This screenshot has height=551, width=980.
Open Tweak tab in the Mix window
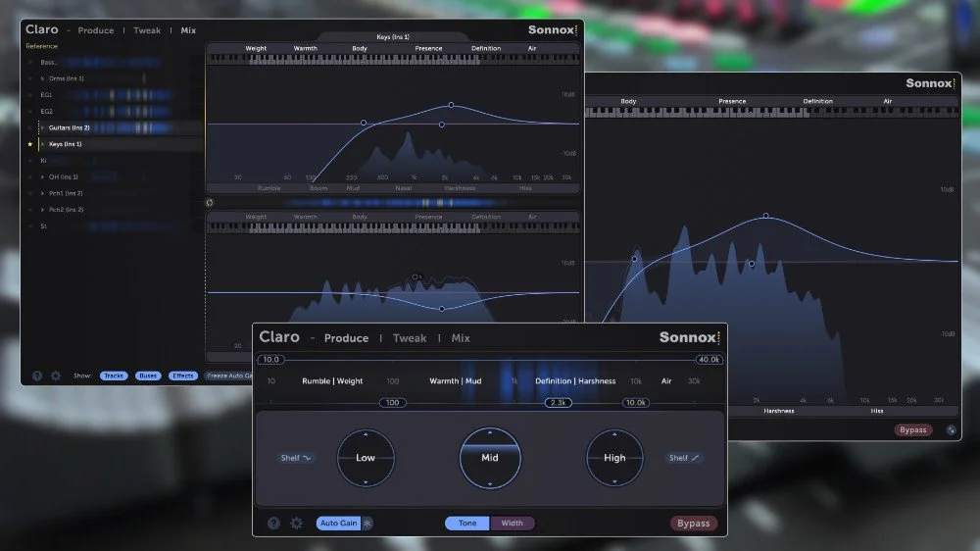pyautogui.click(x=147, y=30)
